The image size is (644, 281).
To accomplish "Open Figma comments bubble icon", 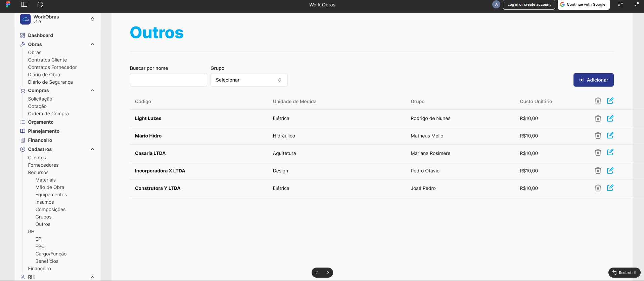I will [40, 4].
